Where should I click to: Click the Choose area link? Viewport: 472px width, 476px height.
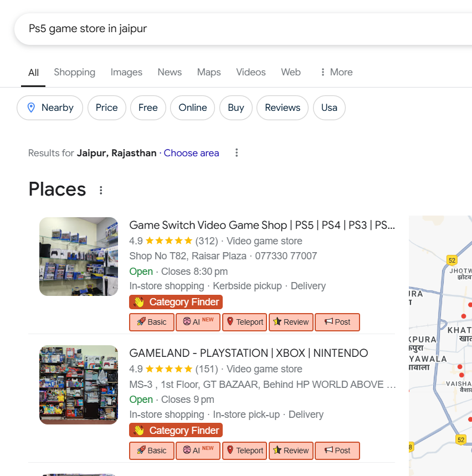tap(191, 153)
